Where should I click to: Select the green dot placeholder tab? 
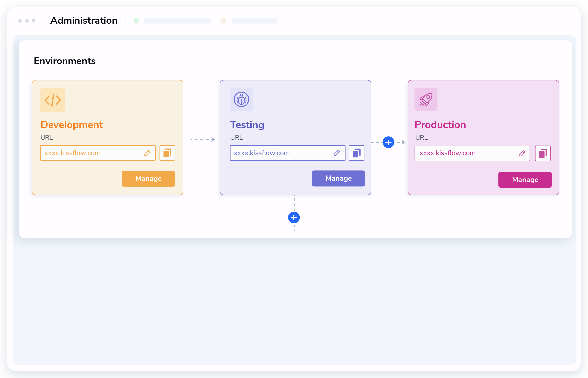(x=172, y=21)
